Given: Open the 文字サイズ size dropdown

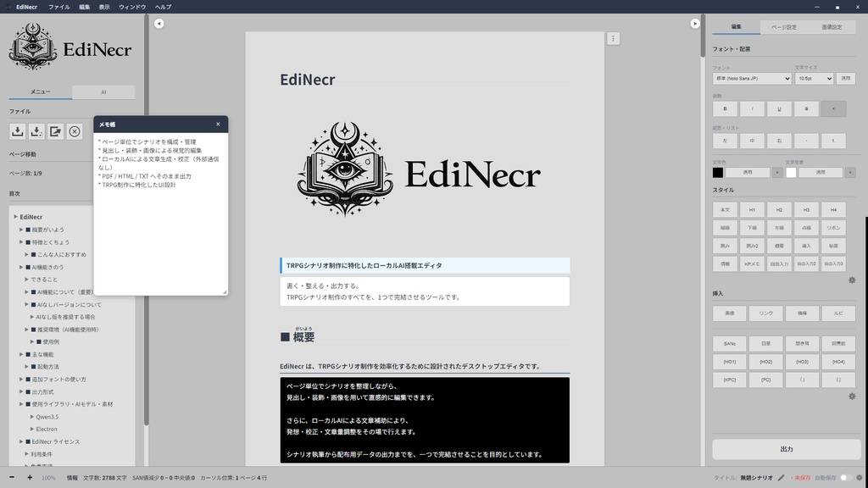Looking at the screenshot, I should (x=815, y=79).
